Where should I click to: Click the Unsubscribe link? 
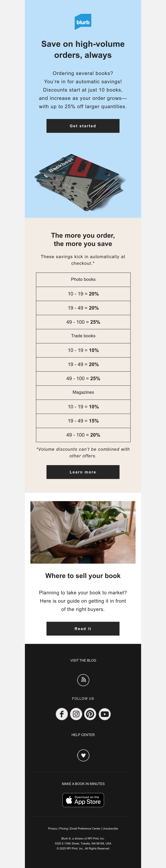click(110, 829)
